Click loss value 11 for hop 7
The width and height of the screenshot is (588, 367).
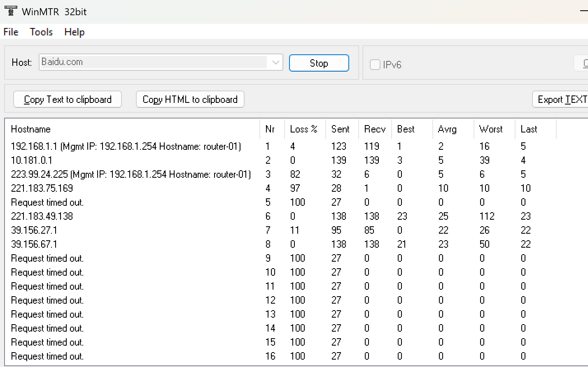point(295,230)
